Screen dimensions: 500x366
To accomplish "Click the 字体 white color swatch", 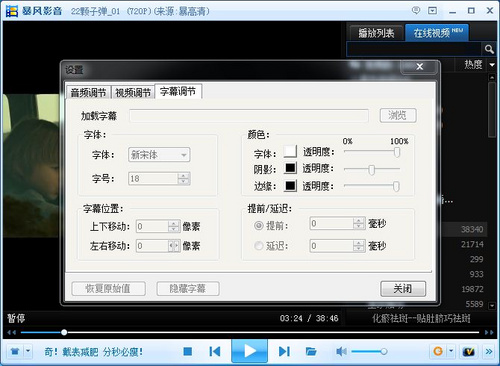I will click(x=290, y=151).
